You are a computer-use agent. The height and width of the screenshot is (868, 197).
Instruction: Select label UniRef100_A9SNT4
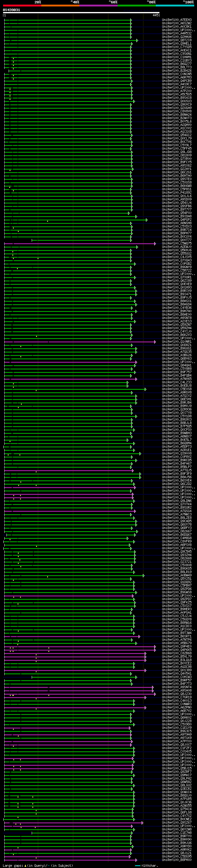click(x=177, y=687)
